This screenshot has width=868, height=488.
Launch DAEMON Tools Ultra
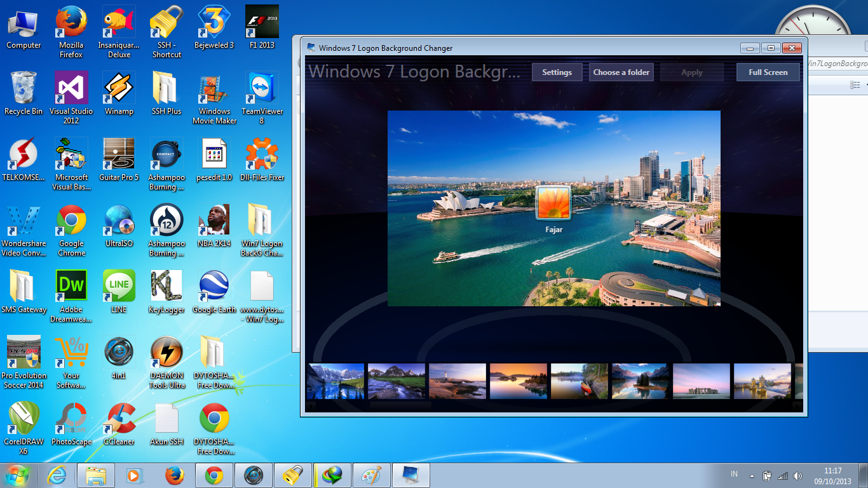point(166,351)
